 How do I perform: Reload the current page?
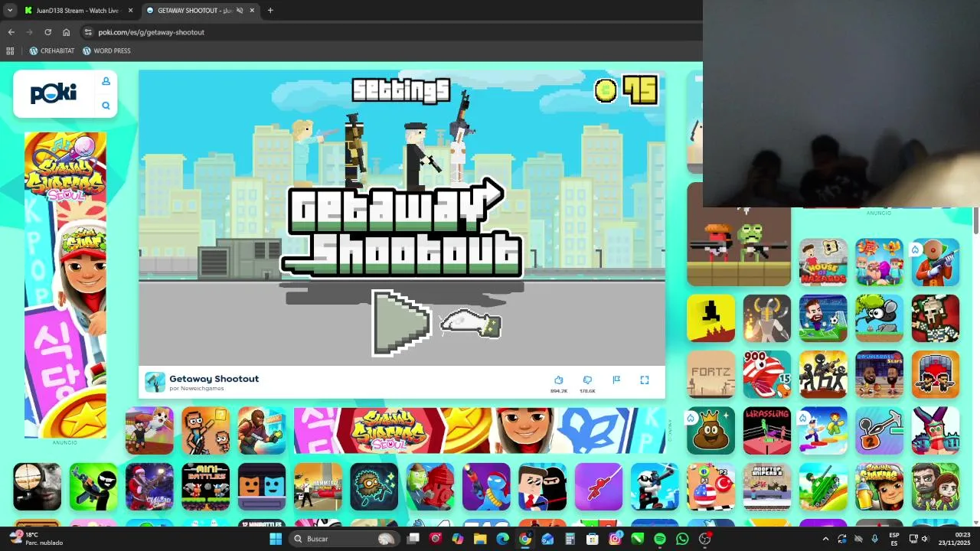[47, 32]
